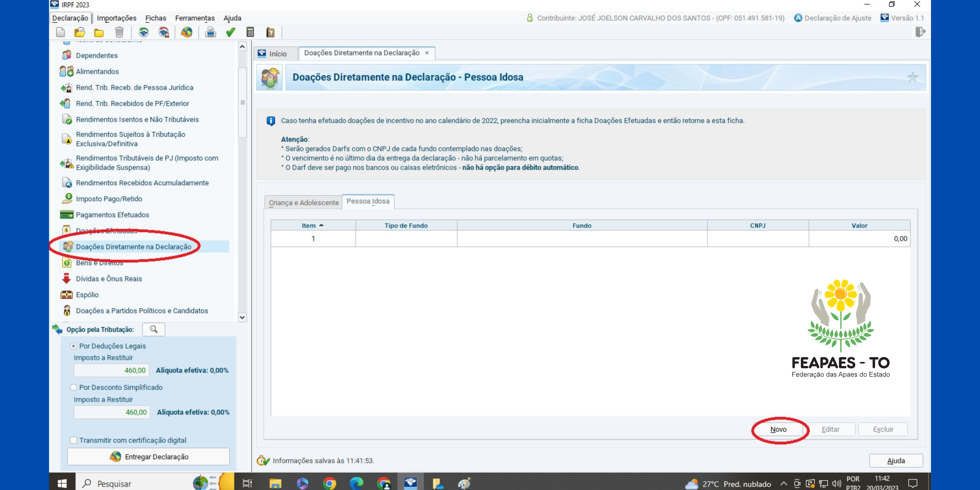Open Rendimentos Isentos e Não Tributáveis
Screen dimensions: 980x490
[x=137, y=120]
